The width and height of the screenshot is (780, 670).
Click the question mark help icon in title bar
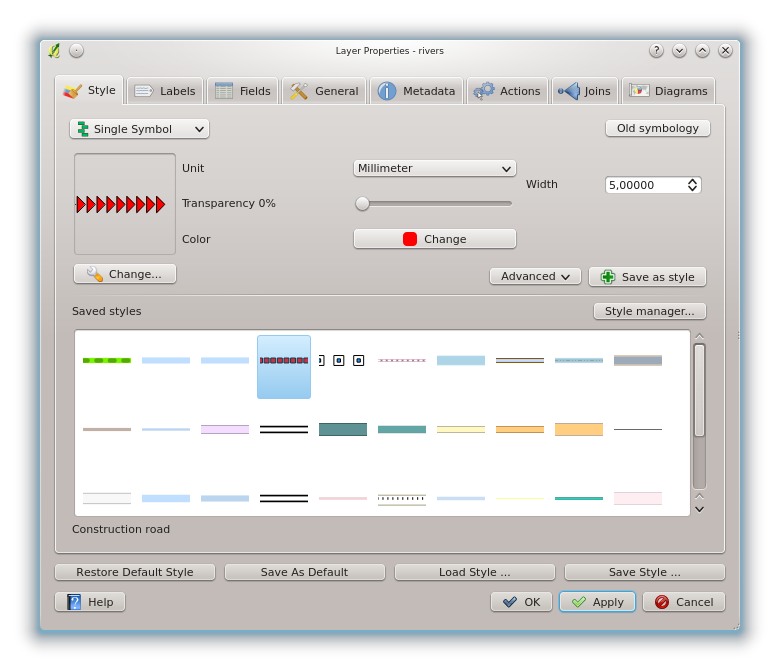(656, 50)
